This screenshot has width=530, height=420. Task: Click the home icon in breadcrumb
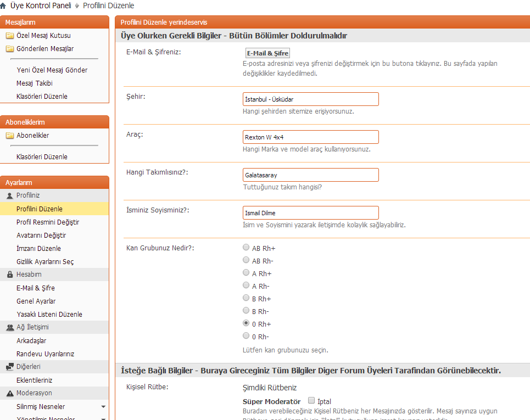(x=3, y=5)
